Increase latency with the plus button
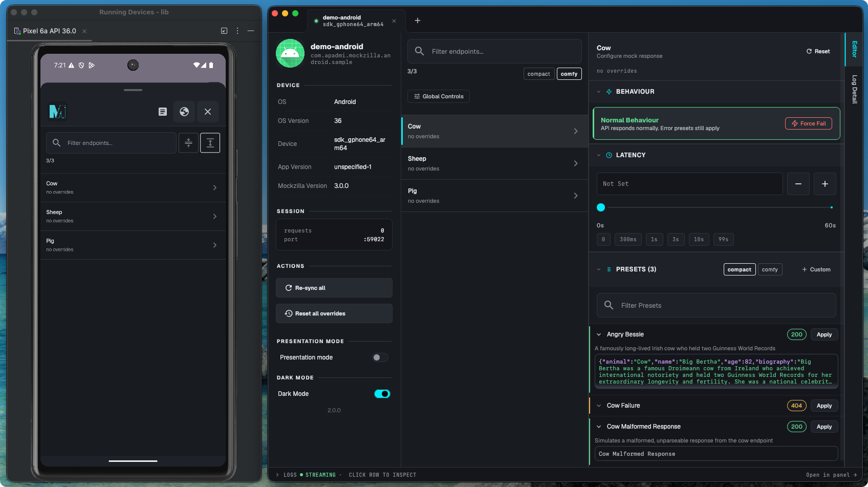 [x=825, y=184]
